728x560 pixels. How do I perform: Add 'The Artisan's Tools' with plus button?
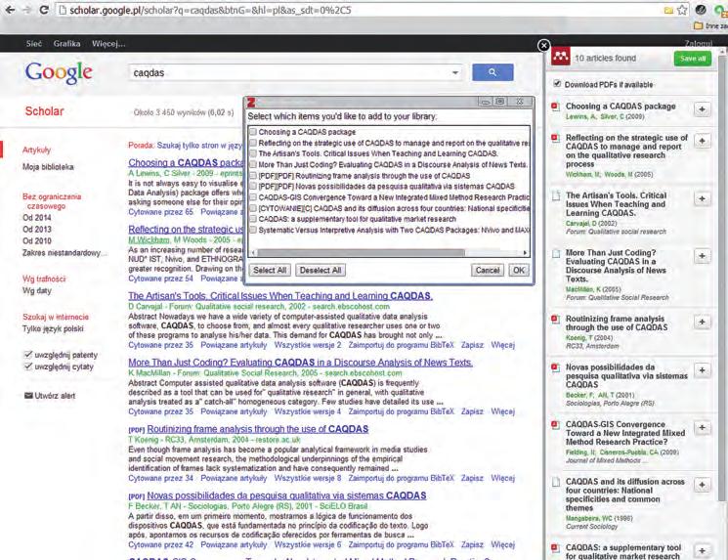702,198
